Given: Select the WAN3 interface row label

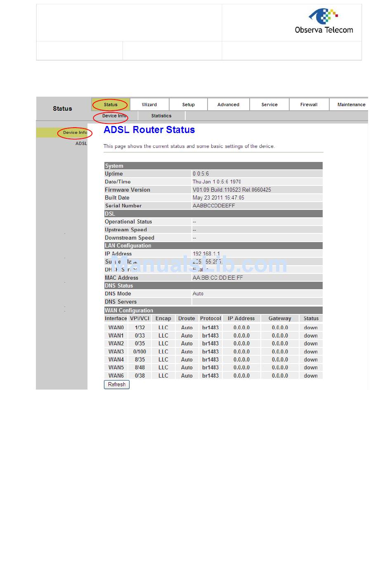Looking at the screenshot, I should 116,352.
